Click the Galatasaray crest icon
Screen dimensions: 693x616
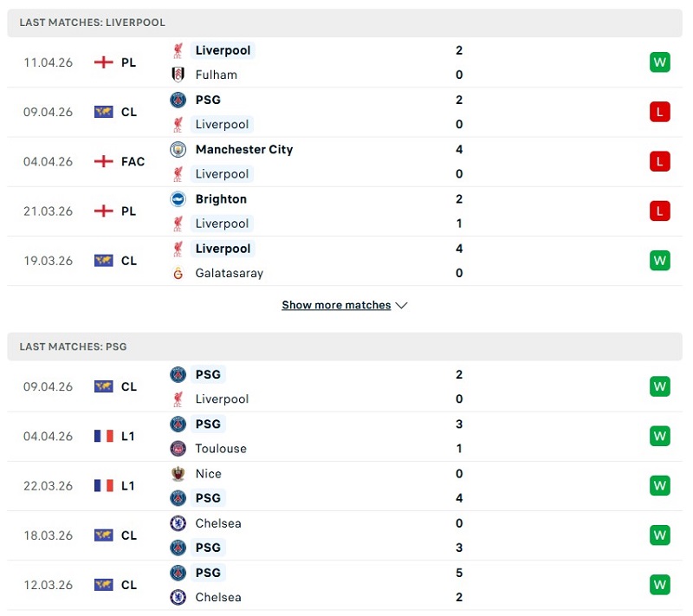tap(178, 273)
